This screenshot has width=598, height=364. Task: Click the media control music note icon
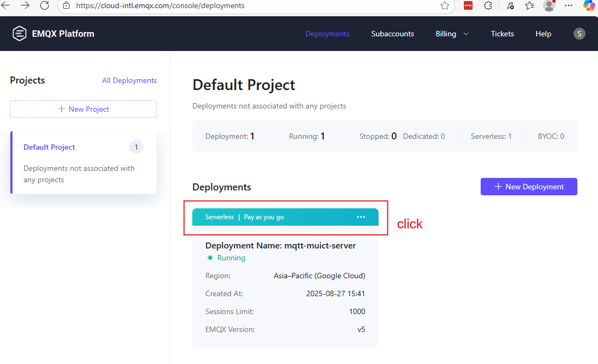coord(509,6)
